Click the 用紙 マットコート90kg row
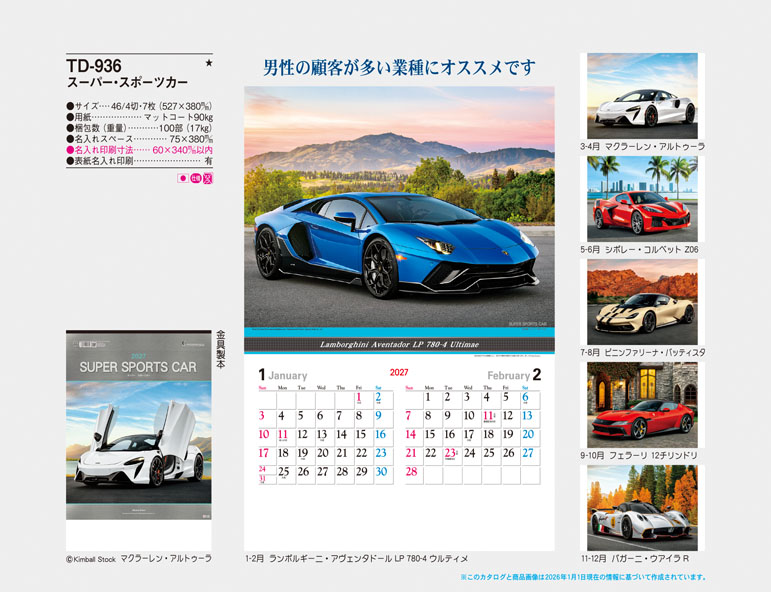This screenshot has width=771, height=592. pos(139,117)
